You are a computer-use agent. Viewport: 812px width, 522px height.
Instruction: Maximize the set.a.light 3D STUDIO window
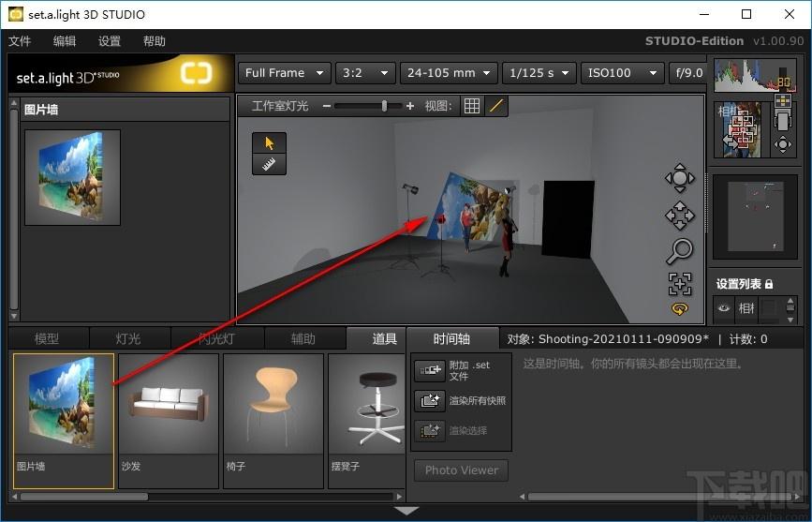pyautogui.click(x=746, y=14)
